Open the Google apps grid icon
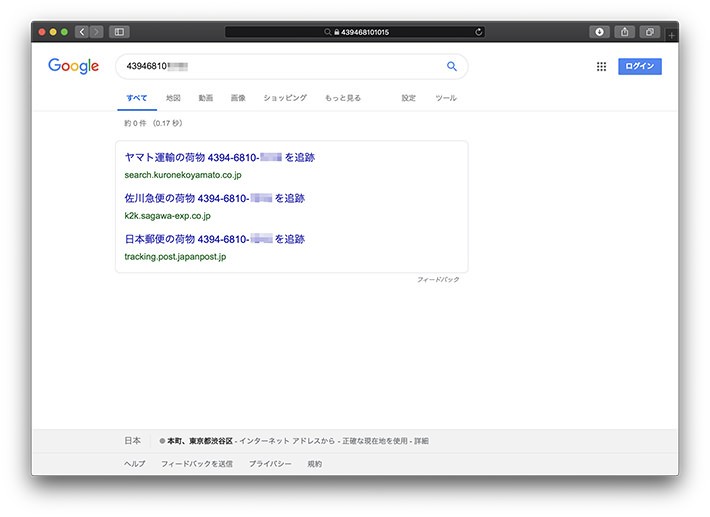The image size is (710, 517). coord(601,67)
